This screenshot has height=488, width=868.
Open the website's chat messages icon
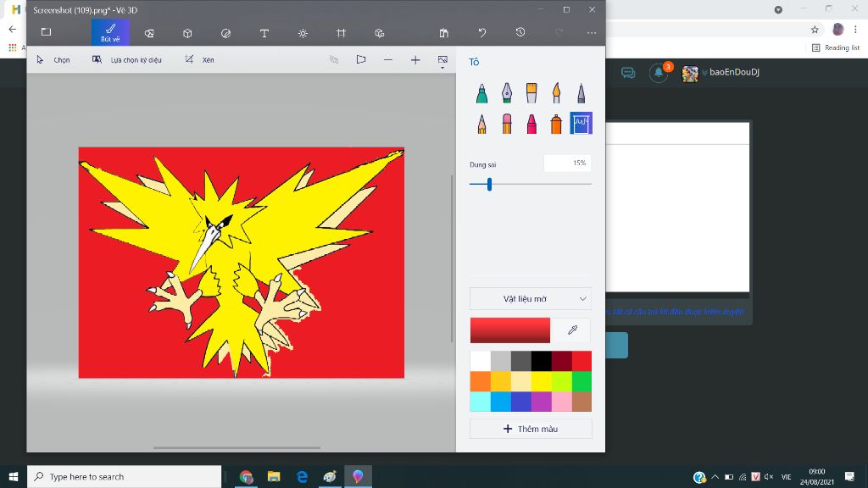pos(628,73)
